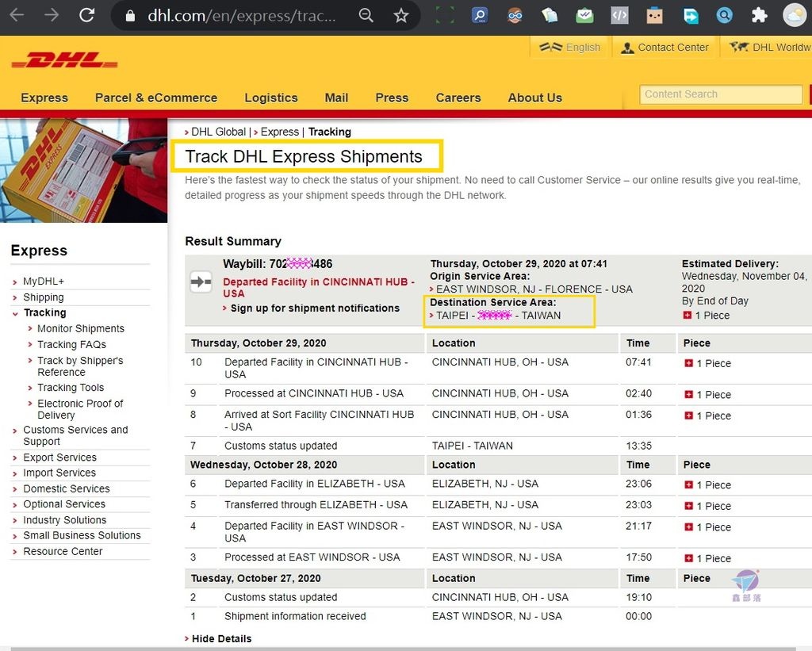Open the blue arrow save extension icon

click(691, 16)
